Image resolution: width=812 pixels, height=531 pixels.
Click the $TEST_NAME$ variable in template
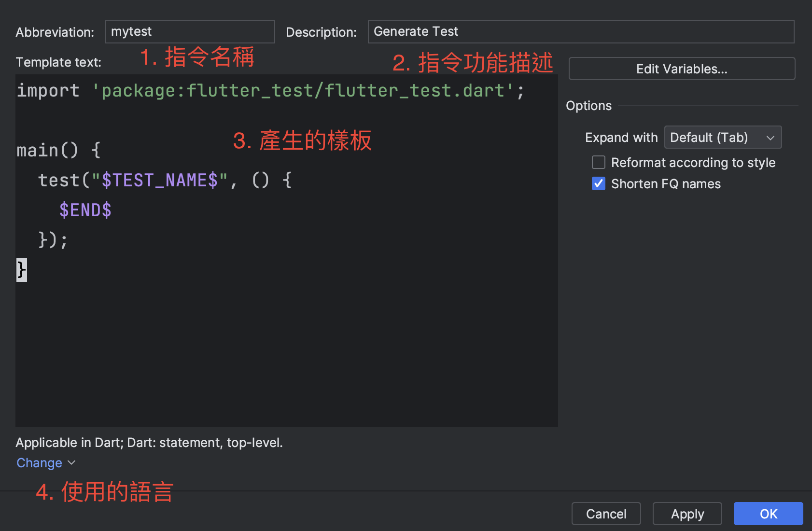pos(159,181)
